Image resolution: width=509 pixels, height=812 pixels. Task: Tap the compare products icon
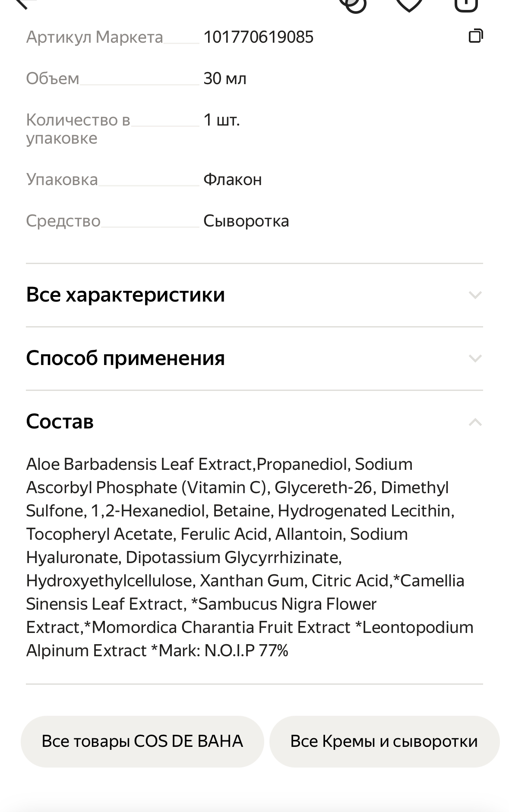[x=353, y=4]
